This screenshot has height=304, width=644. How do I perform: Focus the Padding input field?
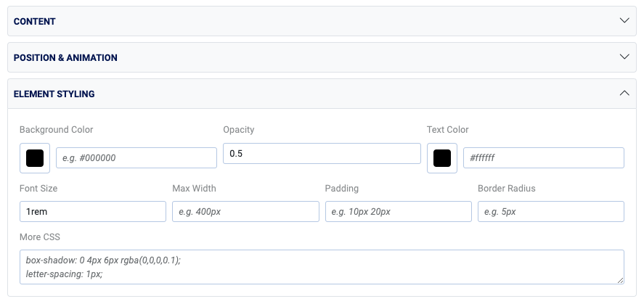(x=399, y=212)
